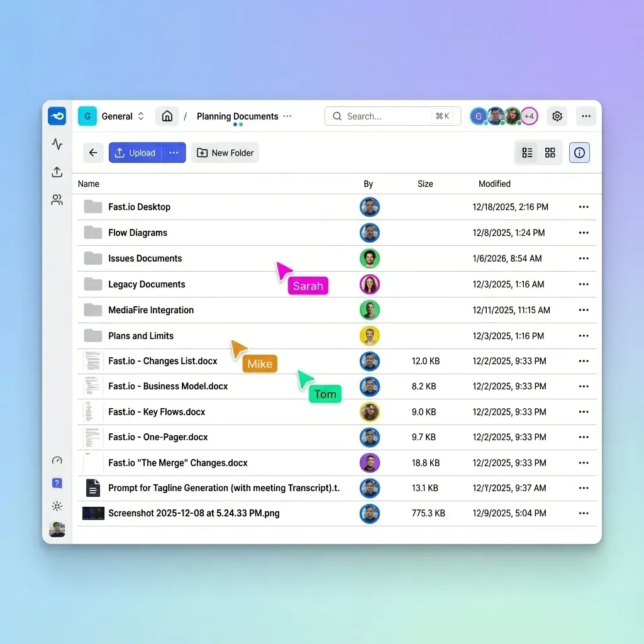Click the home breadcrumb icon

point(167,116)
